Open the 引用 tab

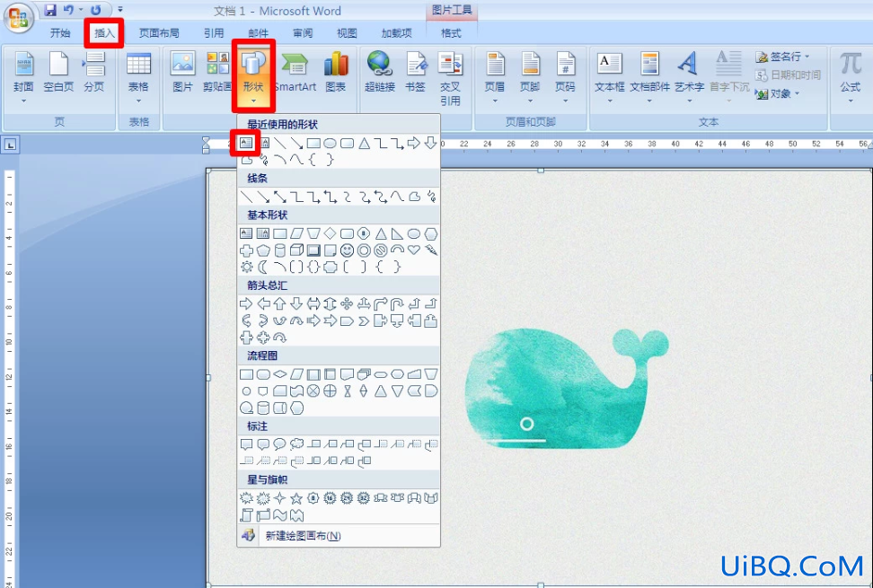pos(214,33)
